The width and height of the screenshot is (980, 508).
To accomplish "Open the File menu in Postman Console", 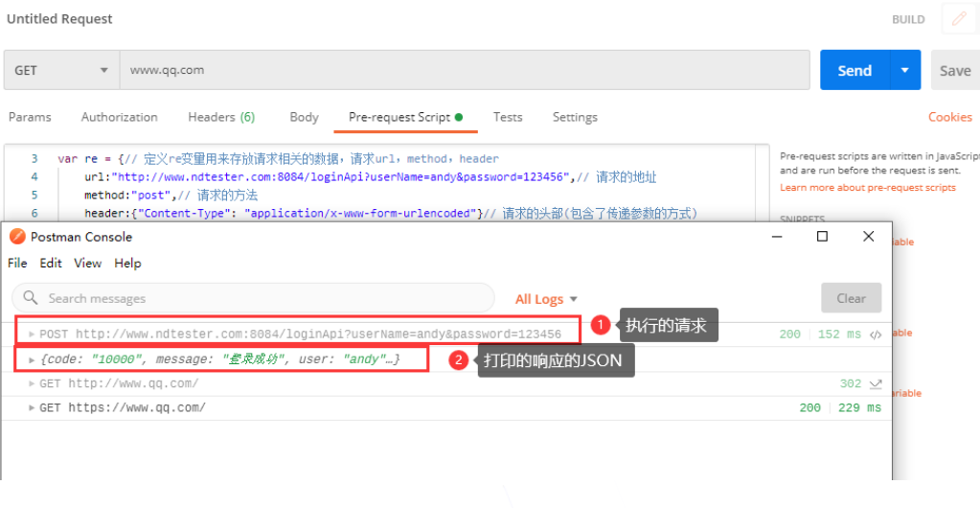I will (x=17, y=264).
